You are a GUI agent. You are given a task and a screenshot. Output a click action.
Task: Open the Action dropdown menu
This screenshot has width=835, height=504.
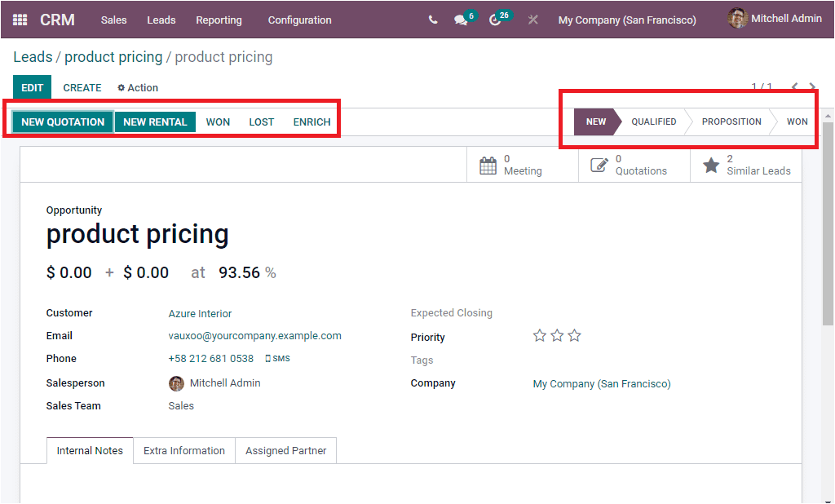[137, 87]
